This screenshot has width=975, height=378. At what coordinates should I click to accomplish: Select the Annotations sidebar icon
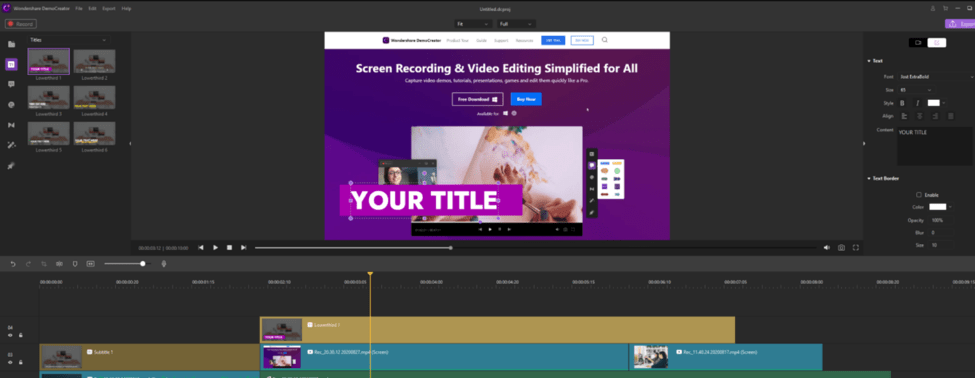tap(11, 84)
